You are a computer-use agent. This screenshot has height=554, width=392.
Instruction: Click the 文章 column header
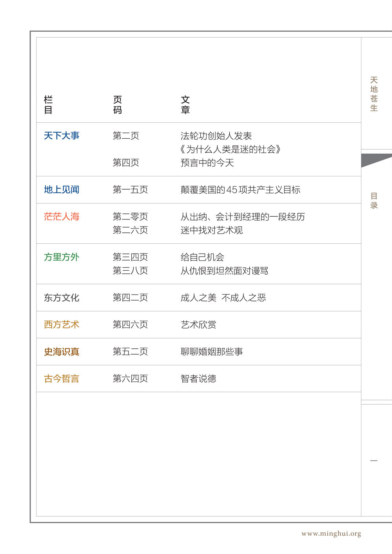click(185, 105)
